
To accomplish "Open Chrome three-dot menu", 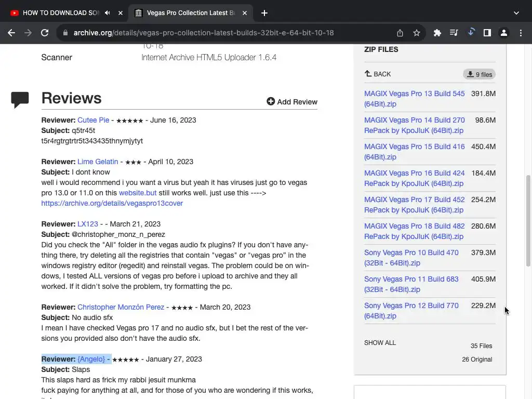I will click(x=521, y=33).
